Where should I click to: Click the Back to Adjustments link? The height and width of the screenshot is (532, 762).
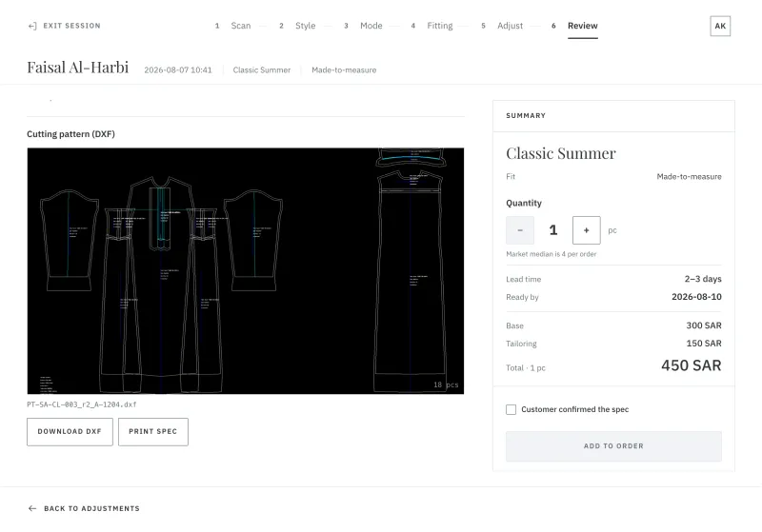click(84, 508)
